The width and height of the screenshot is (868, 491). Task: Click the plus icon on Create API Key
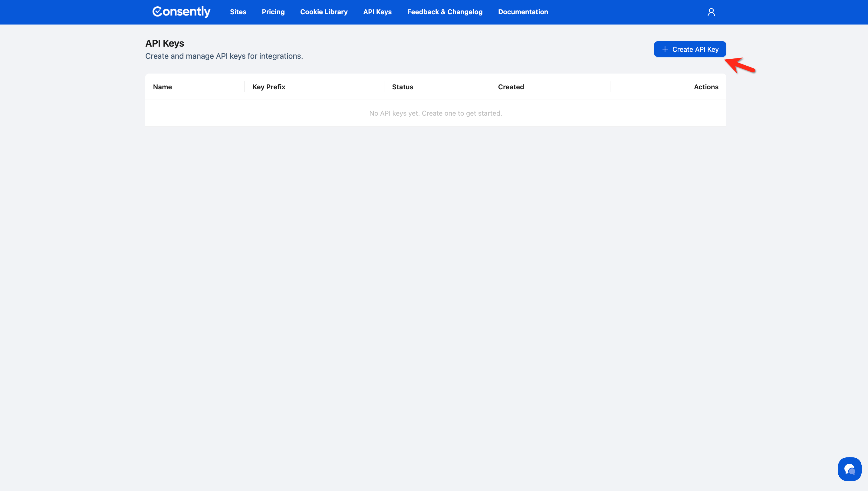coord(665,49)
